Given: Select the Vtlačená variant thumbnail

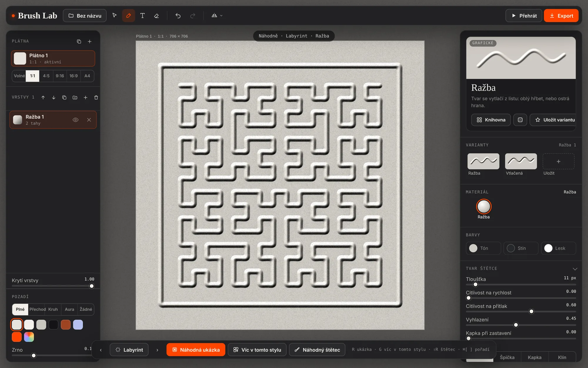Looking at the screenshot, I should tap(521, 161).
